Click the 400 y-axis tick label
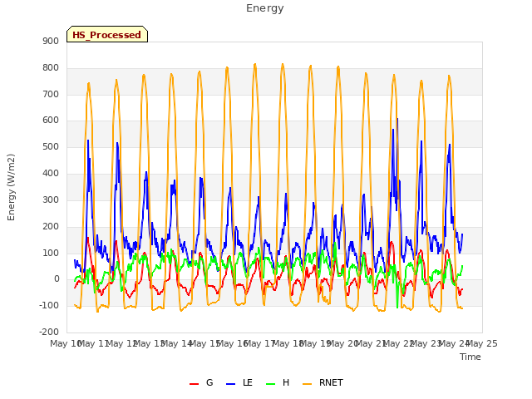The height and width of the screenshot is (399, 532). point(51,174)
